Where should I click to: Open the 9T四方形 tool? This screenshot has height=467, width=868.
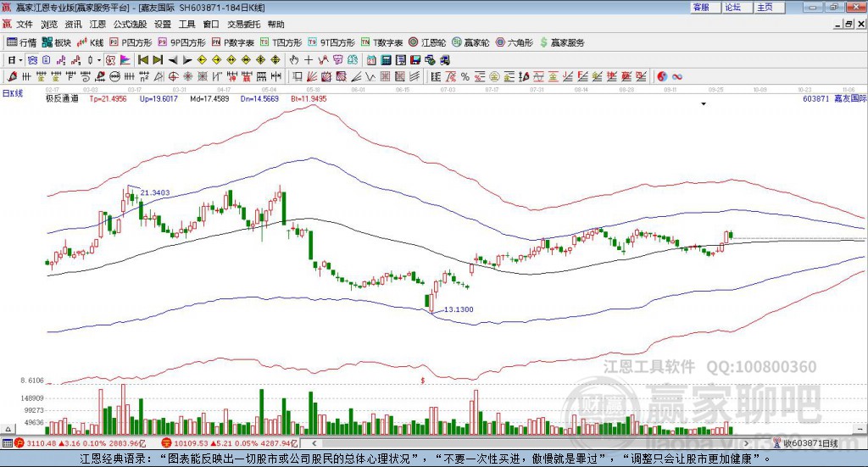pos(331,42)
